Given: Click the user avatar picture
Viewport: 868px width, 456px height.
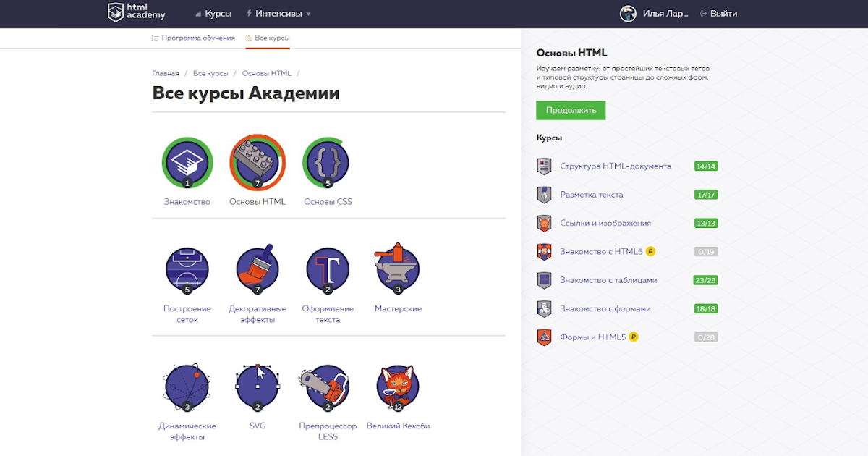Looking at the screenshot, I should click(628, 14).
